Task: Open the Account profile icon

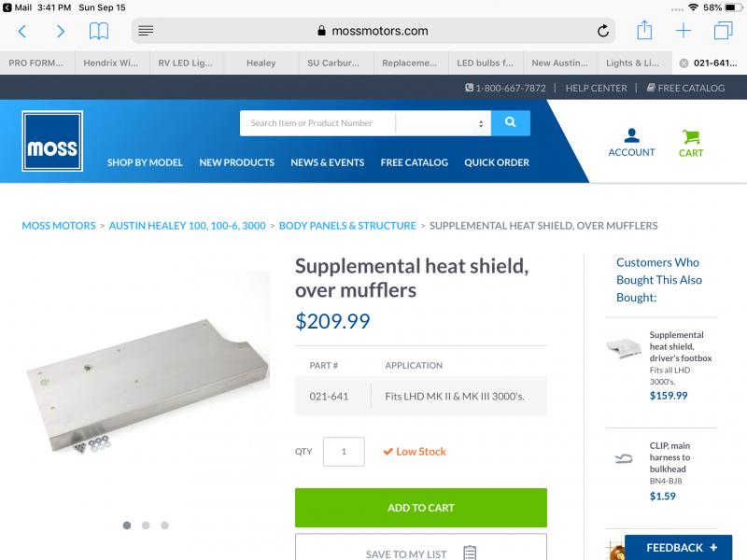Action: [631, 135]
